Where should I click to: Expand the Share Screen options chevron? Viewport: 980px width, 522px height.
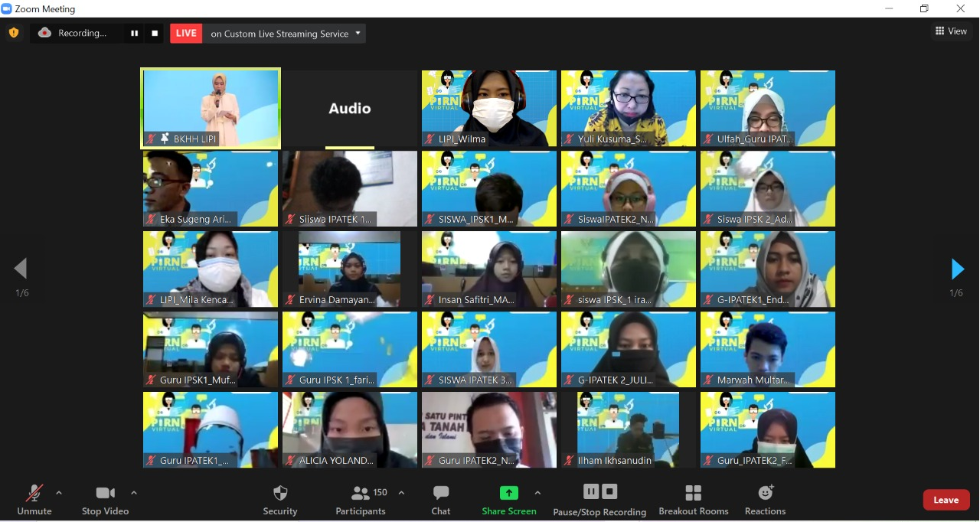538,493
